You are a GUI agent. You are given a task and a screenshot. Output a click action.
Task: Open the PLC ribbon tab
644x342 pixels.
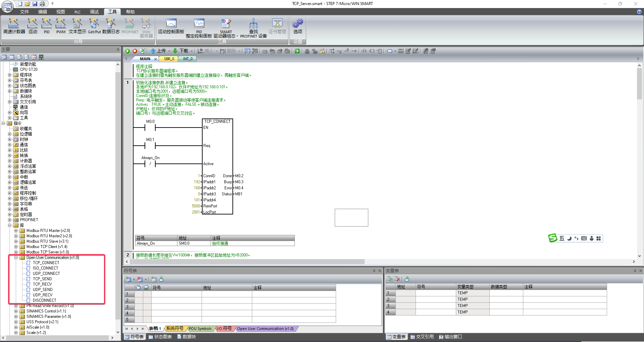(77, 12)
